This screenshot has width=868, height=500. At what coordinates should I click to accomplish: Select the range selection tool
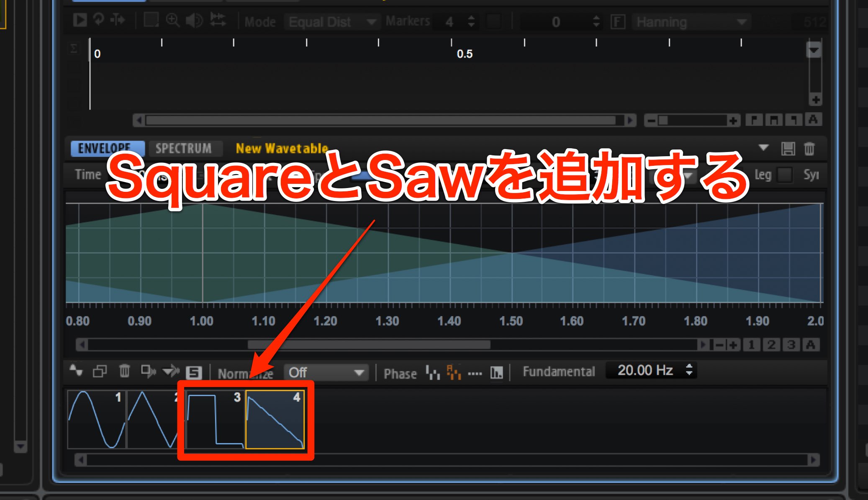(151, 20)
